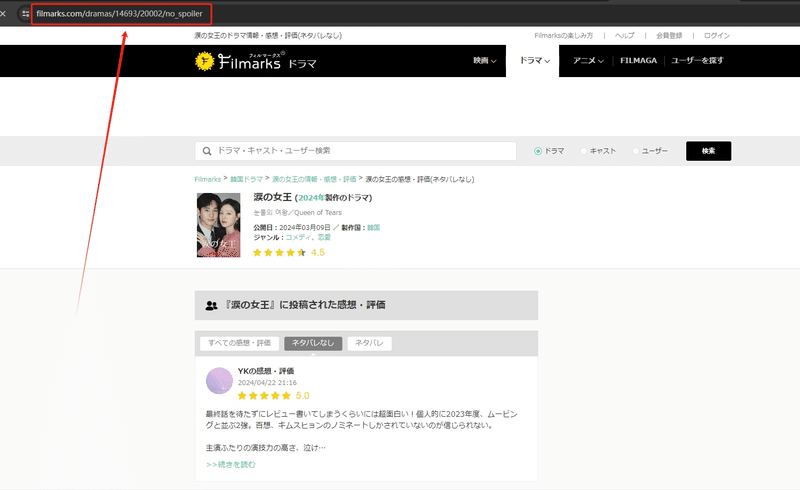Open Filmarksの楽しみ方 link
800x490 pixels.
(x=564, y=36)
